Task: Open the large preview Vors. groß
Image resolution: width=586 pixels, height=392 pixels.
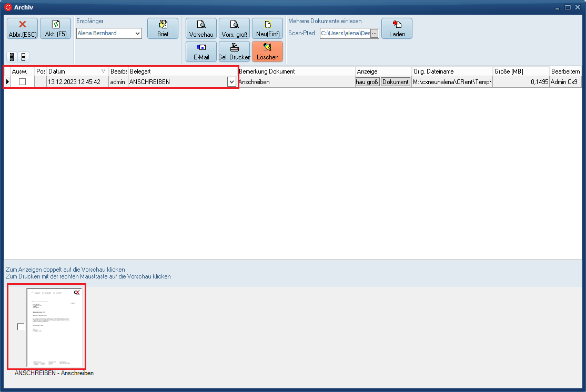Action: point(234,28)
